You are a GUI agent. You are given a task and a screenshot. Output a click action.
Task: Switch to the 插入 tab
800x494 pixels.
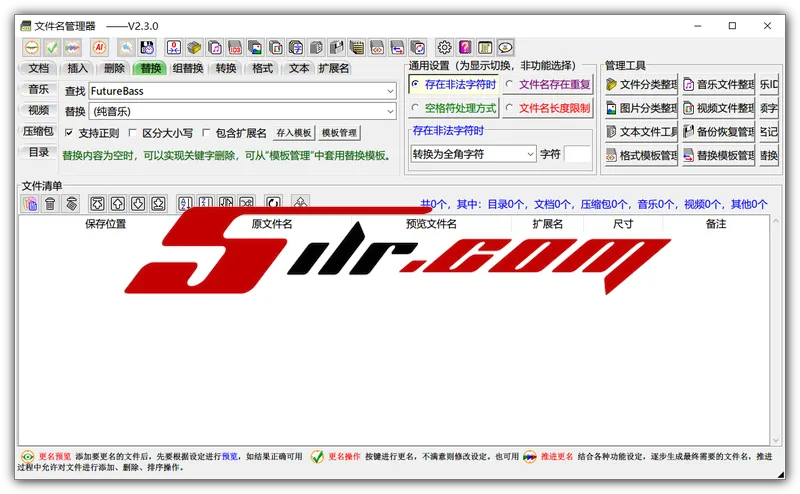tap(78, 68)
